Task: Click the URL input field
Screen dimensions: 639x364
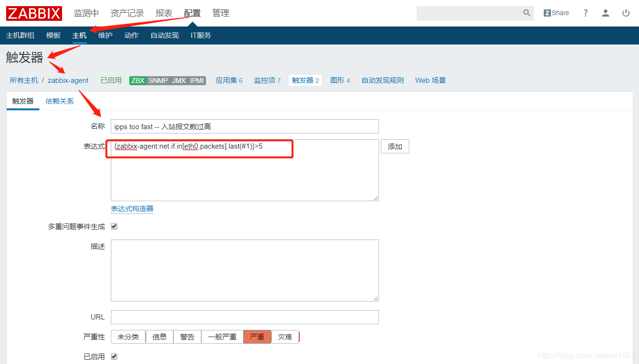Action: (x=245, y=317)
